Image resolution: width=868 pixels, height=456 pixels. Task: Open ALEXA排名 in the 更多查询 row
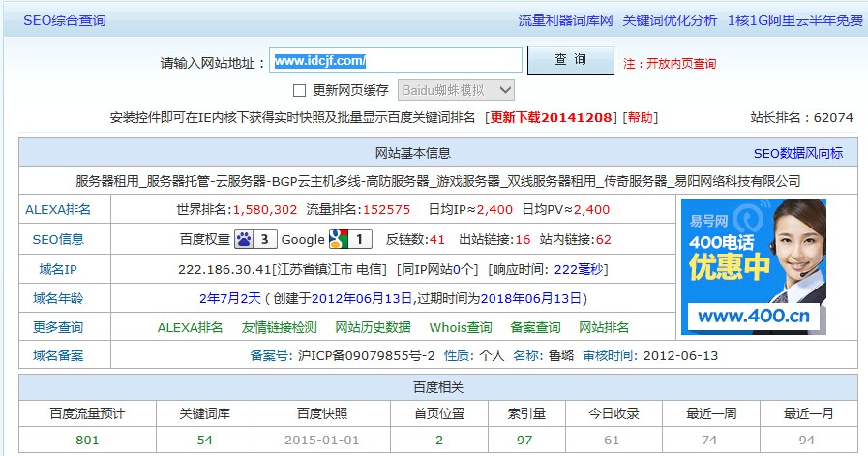point(190,327)
